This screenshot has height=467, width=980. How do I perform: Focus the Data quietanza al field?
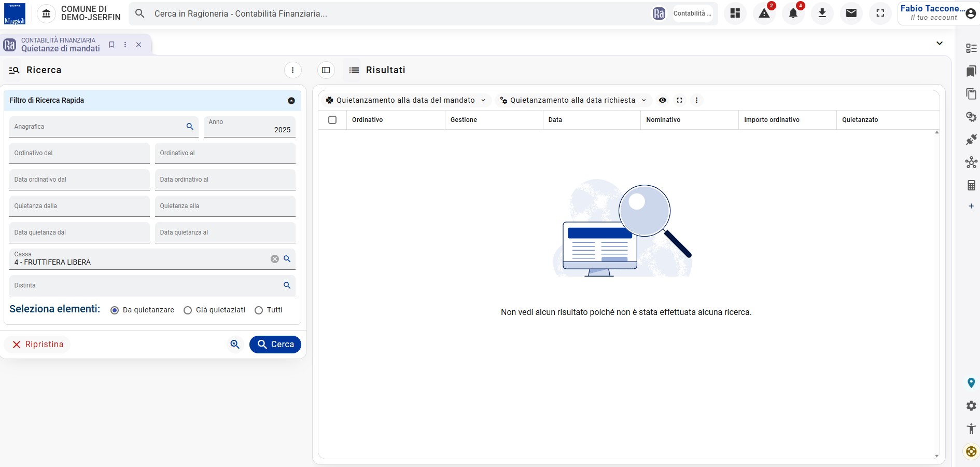point(225,232)
